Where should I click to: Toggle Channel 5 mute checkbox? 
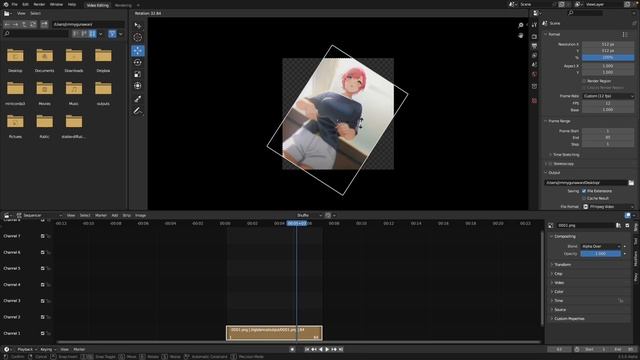tap(42, 269)
